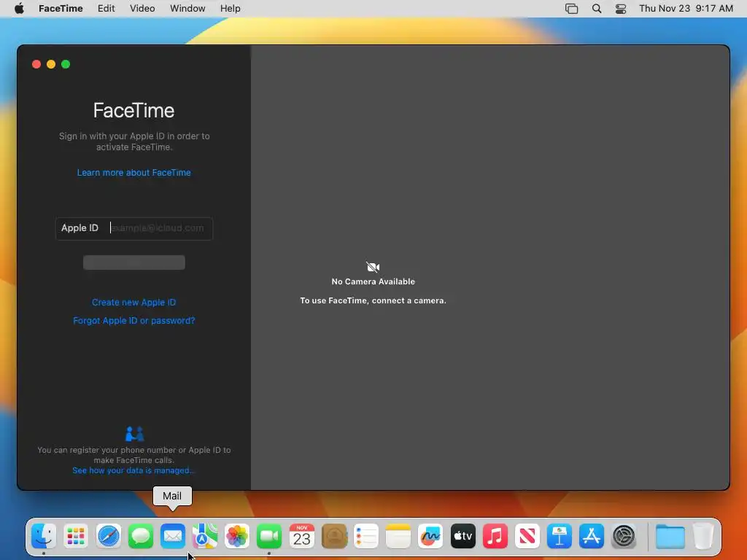747x560 pixels.
Task: Minimize the FaceTime window
Action: point(51,64)
